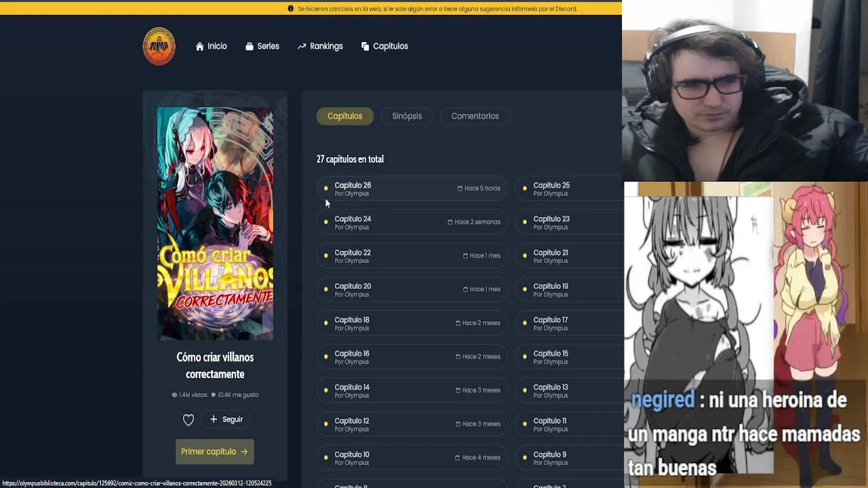Image resolution: width=868 pixels, height=488 pixels.
Task: Open Capítulo 14
Action: click(412, 390)
